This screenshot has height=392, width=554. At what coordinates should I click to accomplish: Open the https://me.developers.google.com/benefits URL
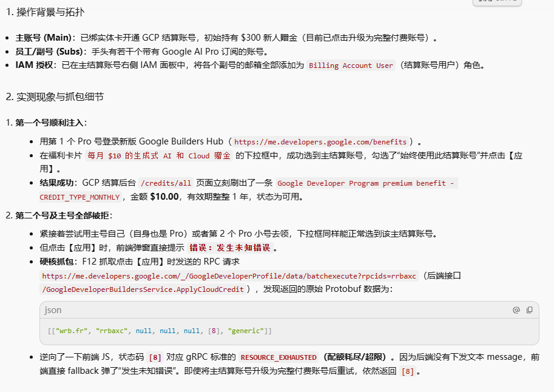pyautogui.click(x=320, y=142)
